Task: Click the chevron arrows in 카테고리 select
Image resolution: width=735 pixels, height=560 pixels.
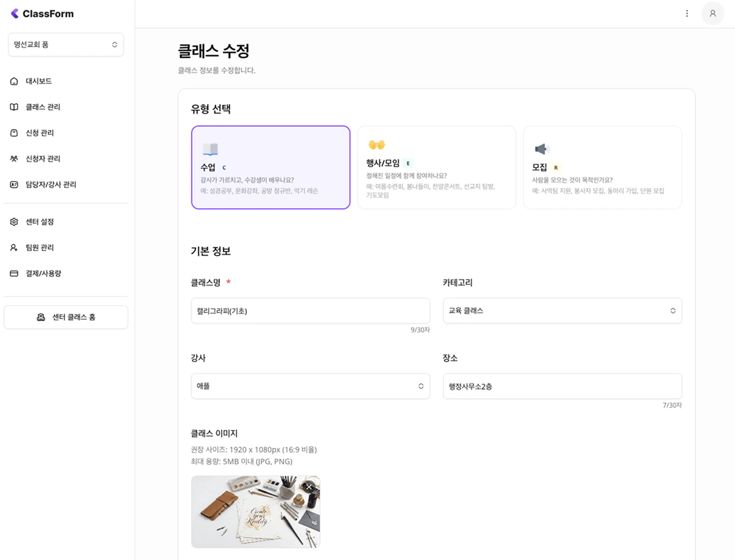Action: [673, 311]
